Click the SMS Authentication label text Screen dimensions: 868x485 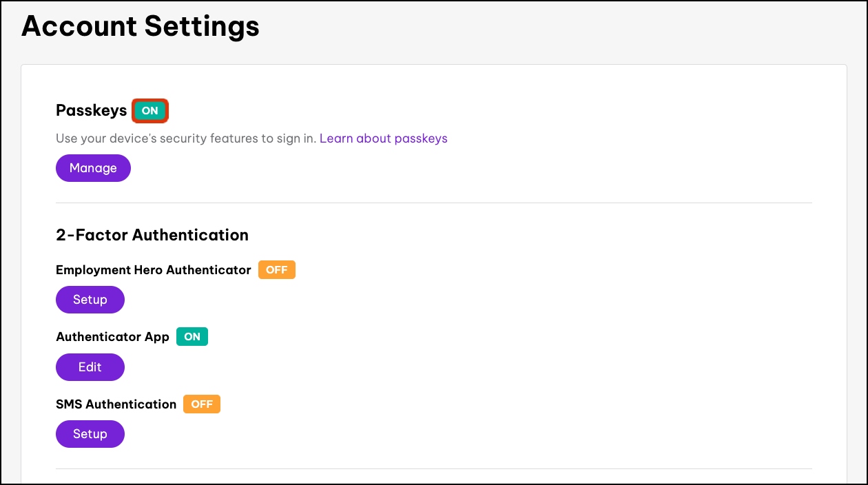tap(116, 404)
